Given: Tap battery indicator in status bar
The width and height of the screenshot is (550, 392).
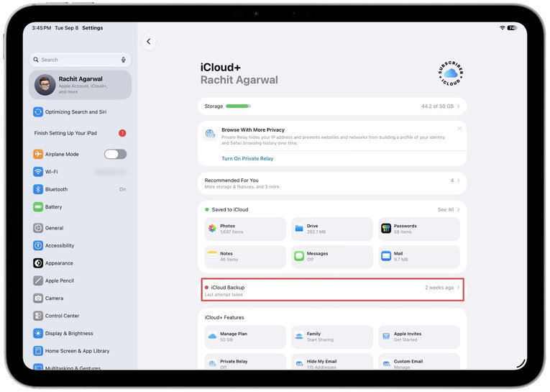Looking at the screenshot, I should coord(512,28).
